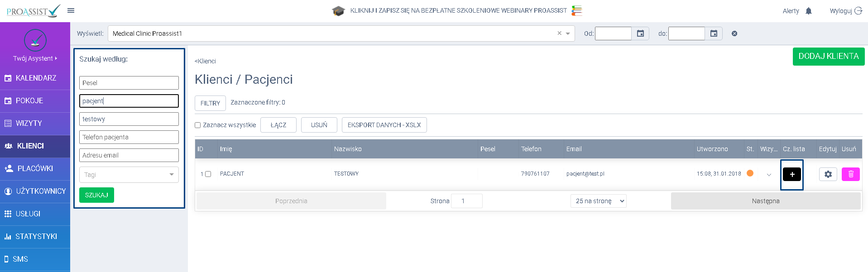Screen dimensions: 868x272
Task: Click the Następna pagination button
Action: point(766,201)
